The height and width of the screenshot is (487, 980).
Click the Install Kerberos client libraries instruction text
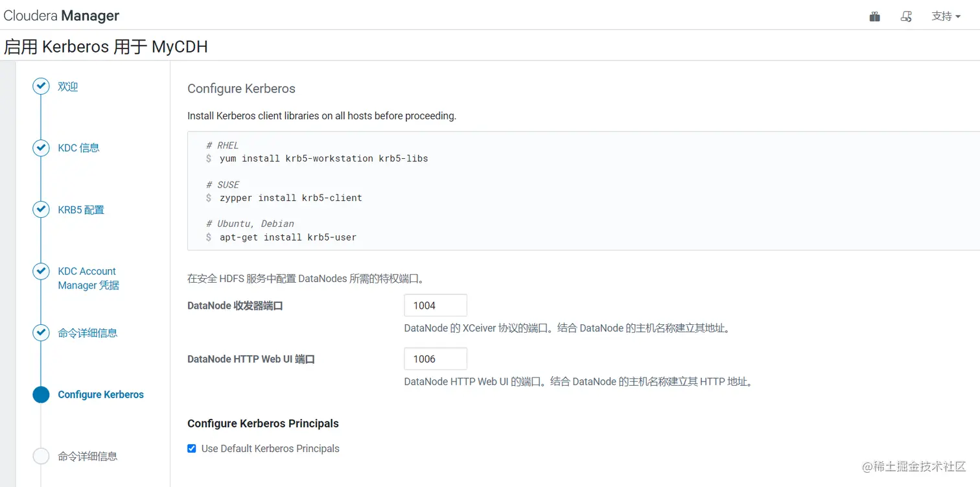coord(322,116)
